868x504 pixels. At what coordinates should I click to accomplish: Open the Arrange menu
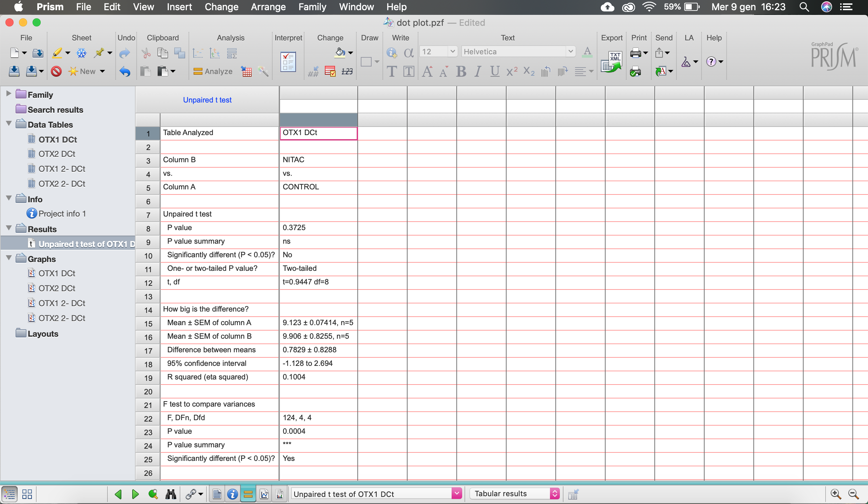[268, 7]
